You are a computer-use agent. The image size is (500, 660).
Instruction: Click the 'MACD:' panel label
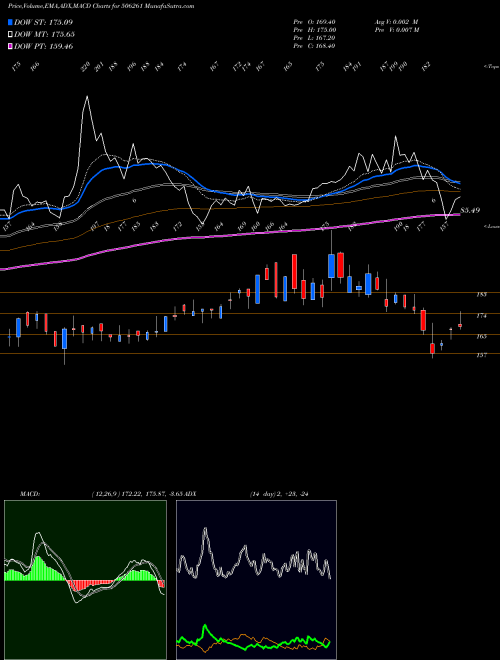click(30, 494)
